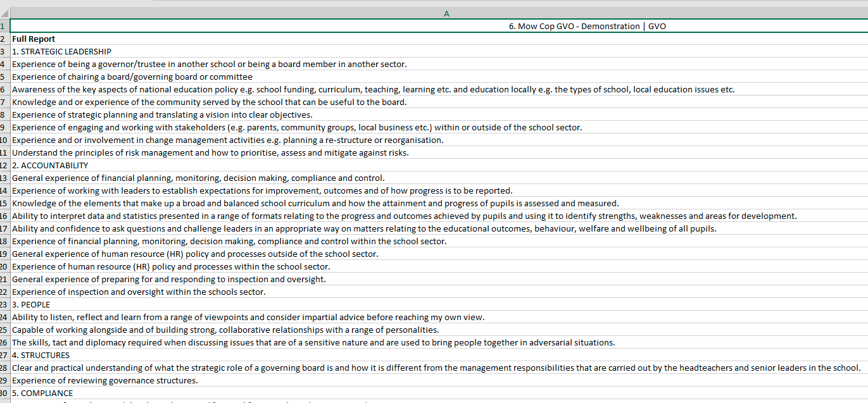This screenshot has height=403, width=868.
Task: Select the 2. ACCOUNTABILITY heading cell
Action: tap(439, 165)
